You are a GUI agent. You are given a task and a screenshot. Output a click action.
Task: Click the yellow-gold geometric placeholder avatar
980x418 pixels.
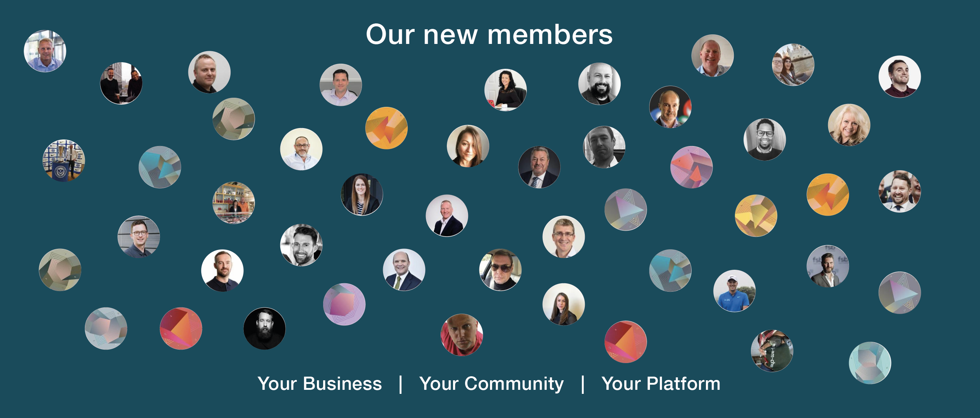(756, 216)
